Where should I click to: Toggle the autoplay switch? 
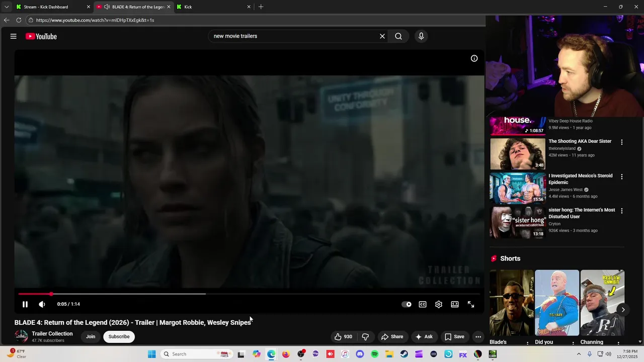(x=407, y=304)
